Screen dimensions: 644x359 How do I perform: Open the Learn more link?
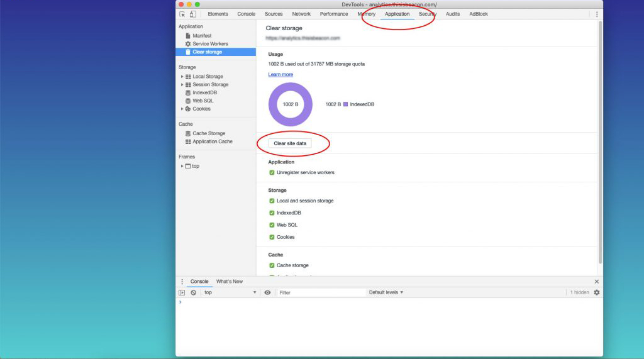280,74
